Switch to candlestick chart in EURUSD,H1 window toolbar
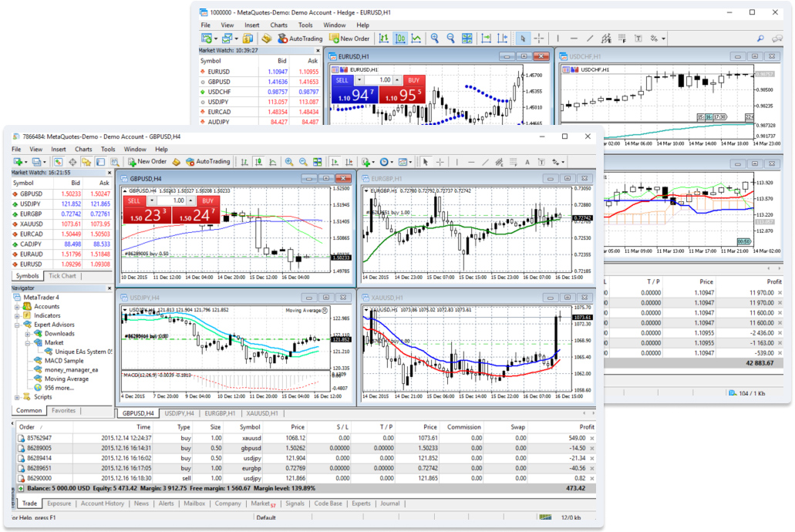795x532 pixels. click(401, 38)
